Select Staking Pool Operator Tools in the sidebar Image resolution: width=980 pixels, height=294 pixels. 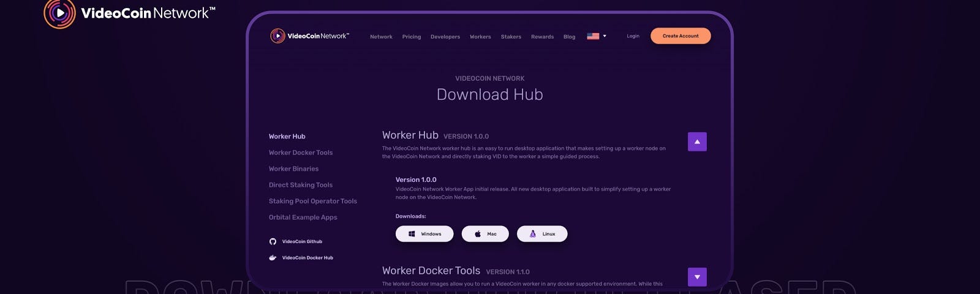(313, 201)
